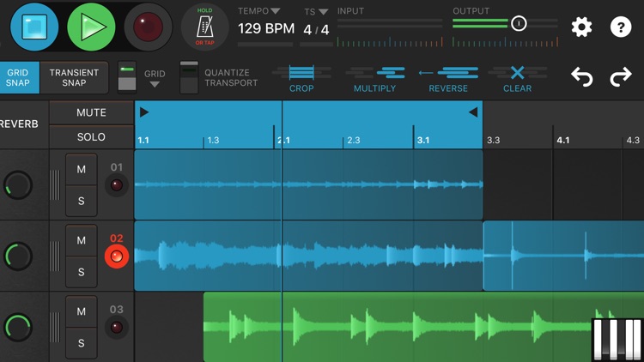The width and height of the screenshot is (644, 362).
Task: Toggle the Quantize Transport switch
Action: [189, 77]
